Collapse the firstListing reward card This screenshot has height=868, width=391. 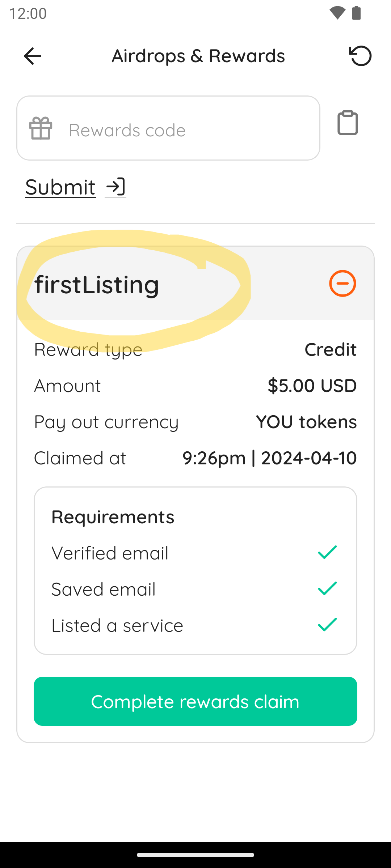(x=342, y=283)
